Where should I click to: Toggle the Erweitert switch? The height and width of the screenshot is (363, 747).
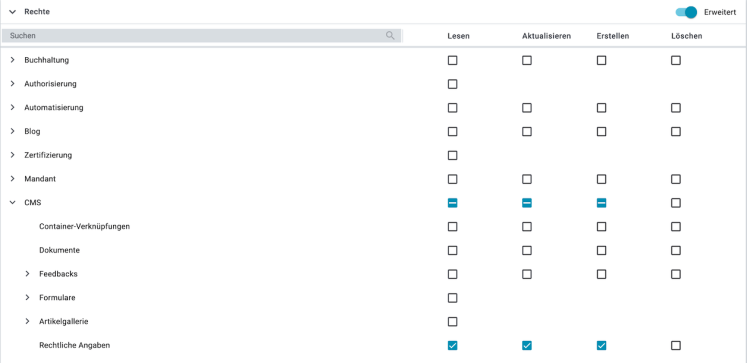tap(686, 12)
